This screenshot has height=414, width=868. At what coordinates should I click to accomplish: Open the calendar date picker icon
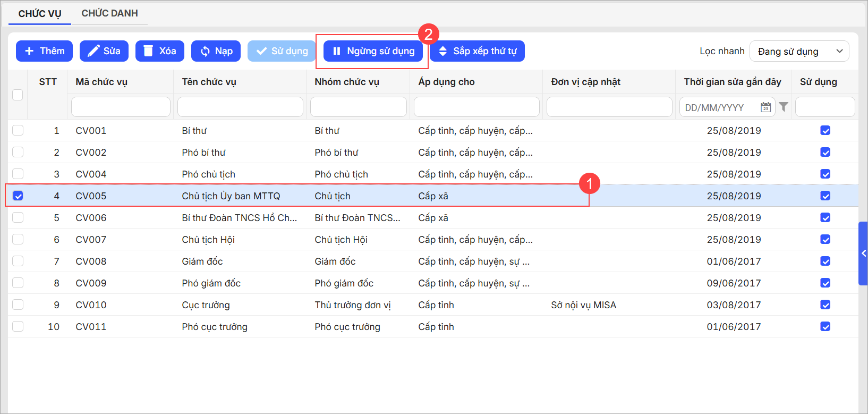[765, 107]
